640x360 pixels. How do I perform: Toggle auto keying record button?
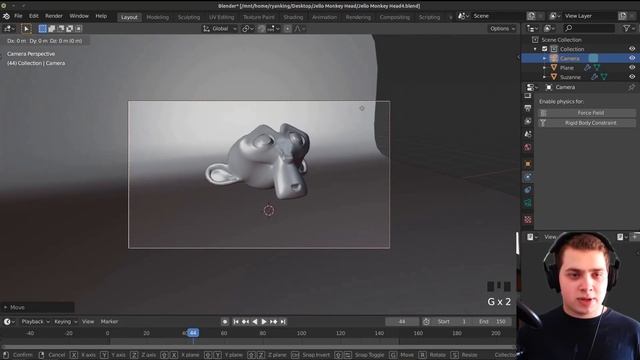pyautogui.click(x=225, y=322)
